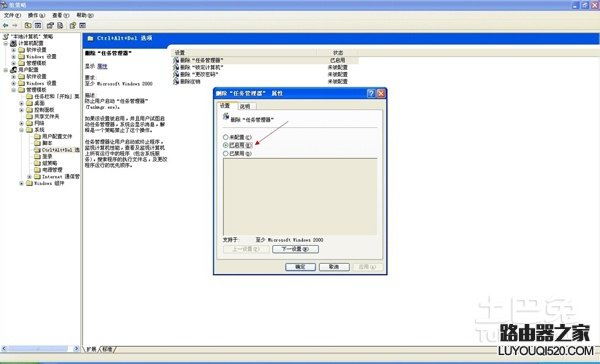The width and height of the screenshot is (600, 364).
Task: Open the 帮助 menu
Action: tap(85, 15)
